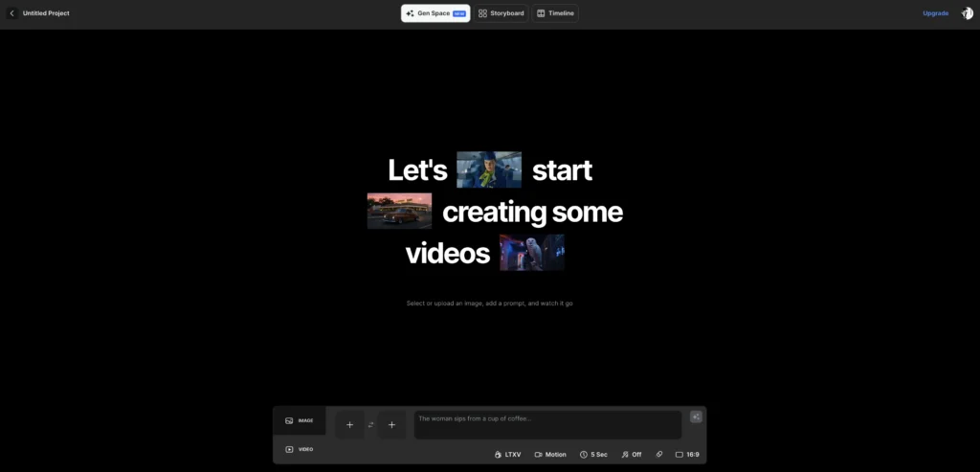Toggle the Off setting in options bar
This screenshot has height=472, width=980.
(631, 455)
